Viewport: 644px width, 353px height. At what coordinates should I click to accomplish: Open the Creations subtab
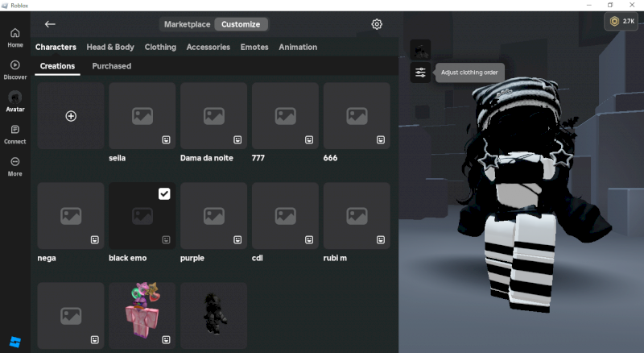(57, 66)
